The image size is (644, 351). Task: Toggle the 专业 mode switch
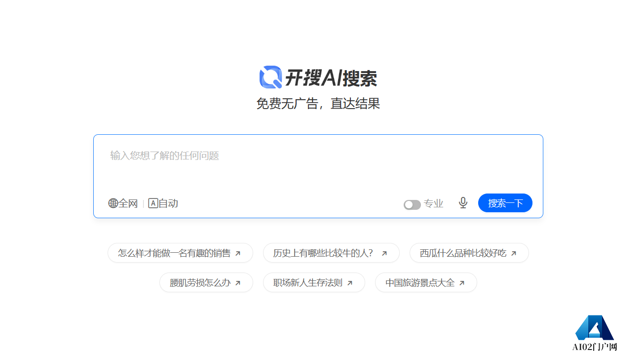[412, 204]
